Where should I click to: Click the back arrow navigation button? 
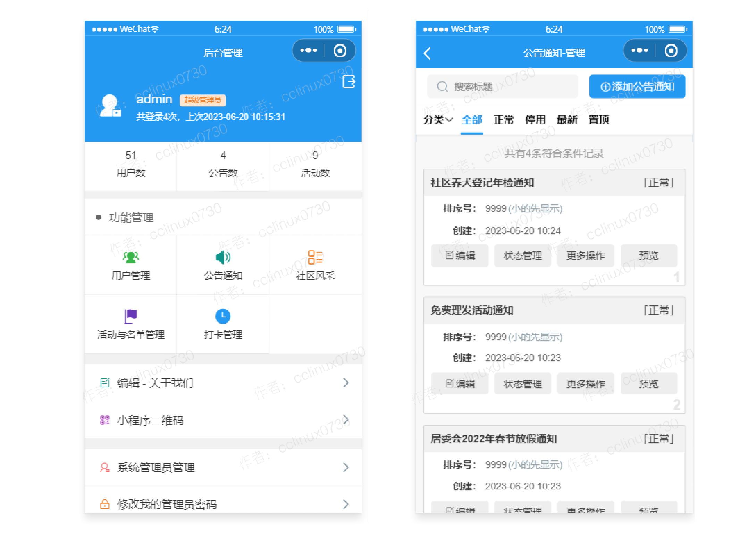[429, 52]
